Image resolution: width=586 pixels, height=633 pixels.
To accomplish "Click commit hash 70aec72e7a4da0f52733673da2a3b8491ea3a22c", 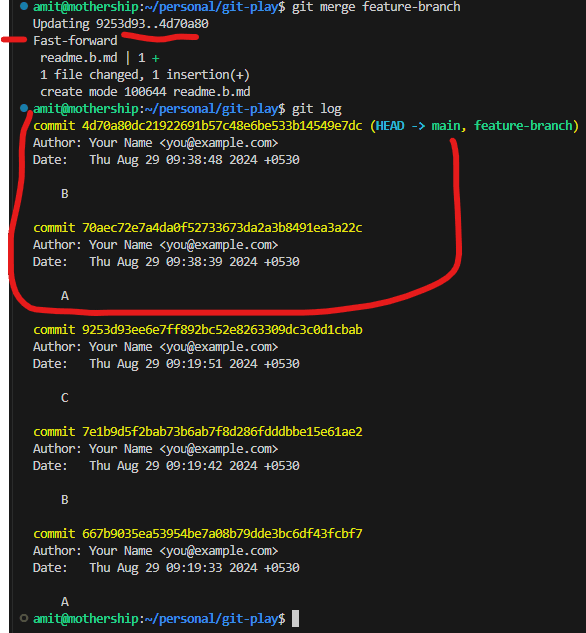I will coord(222,228).
